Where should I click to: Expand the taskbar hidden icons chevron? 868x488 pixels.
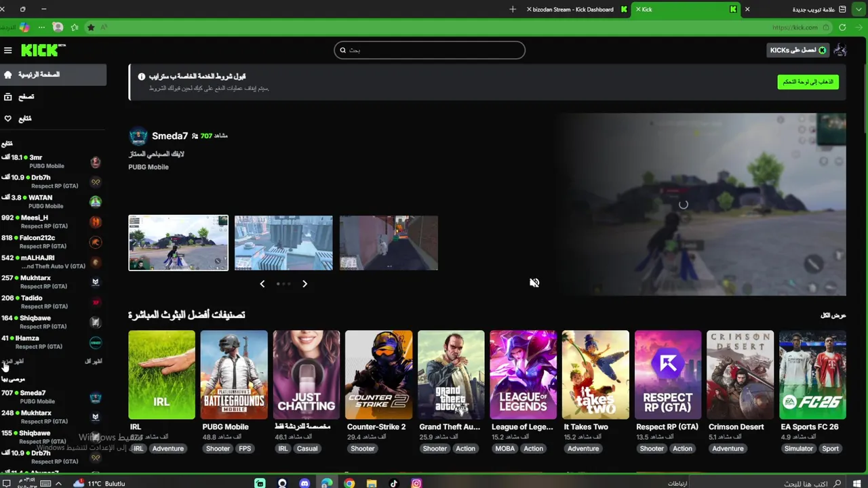point(58,483)
